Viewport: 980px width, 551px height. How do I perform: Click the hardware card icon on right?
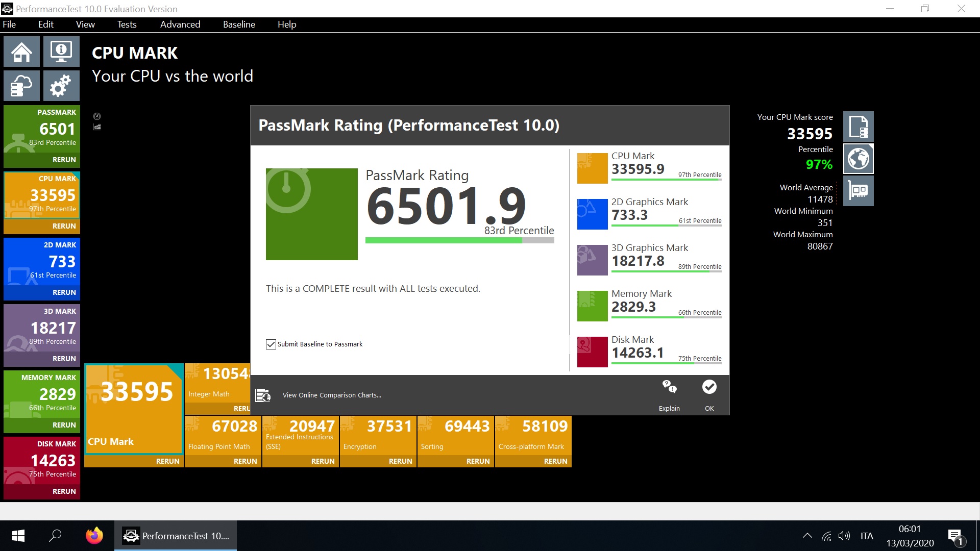(x=858, y=191)
